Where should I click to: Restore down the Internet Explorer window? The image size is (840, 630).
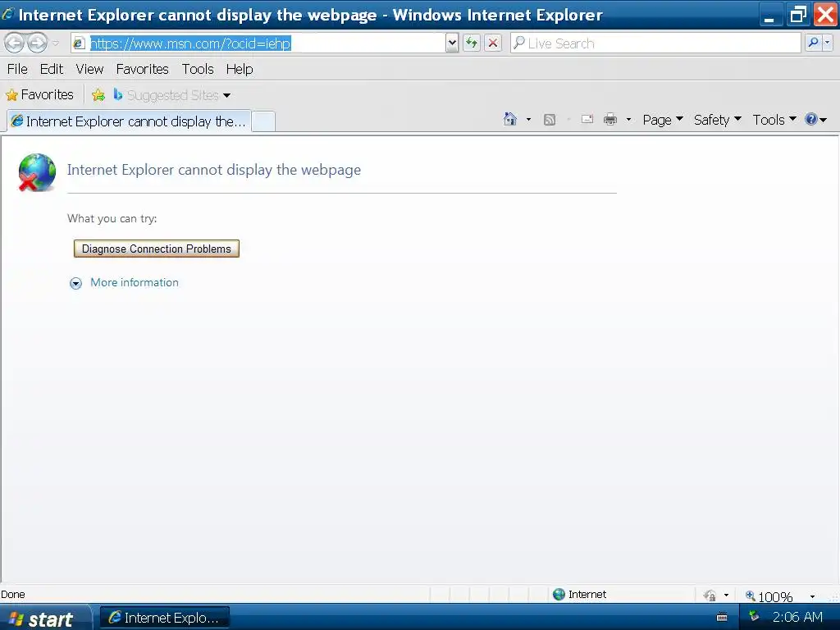coord(798,15)
